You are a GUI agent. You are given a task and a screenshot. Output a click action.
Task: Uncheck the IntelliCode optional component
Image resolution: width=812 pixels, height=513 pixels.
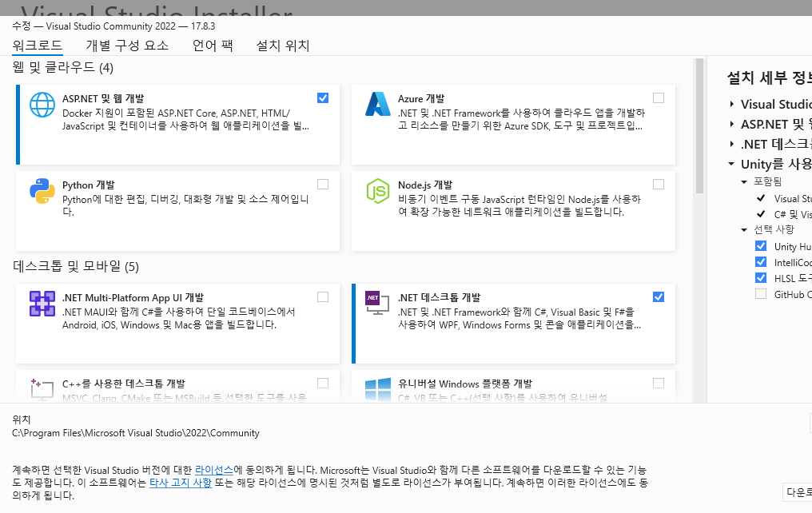(x=761, y=262)
